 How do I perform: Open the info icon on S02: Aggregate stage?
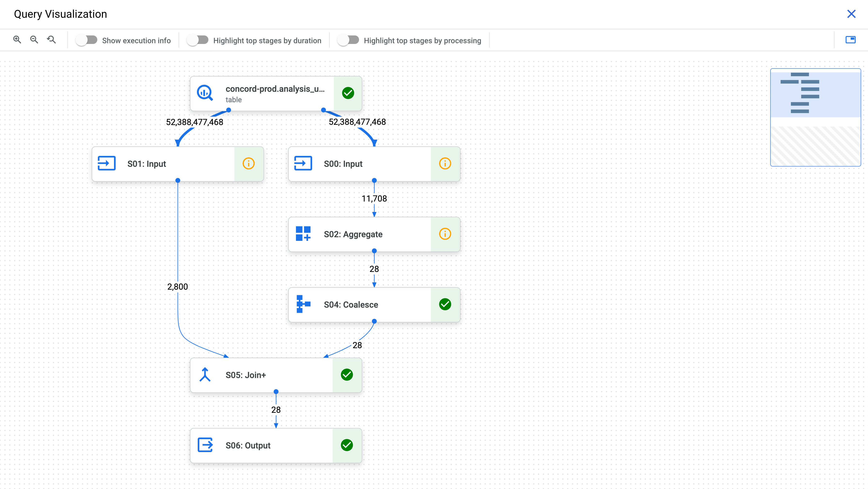click(x=445, y=234)
